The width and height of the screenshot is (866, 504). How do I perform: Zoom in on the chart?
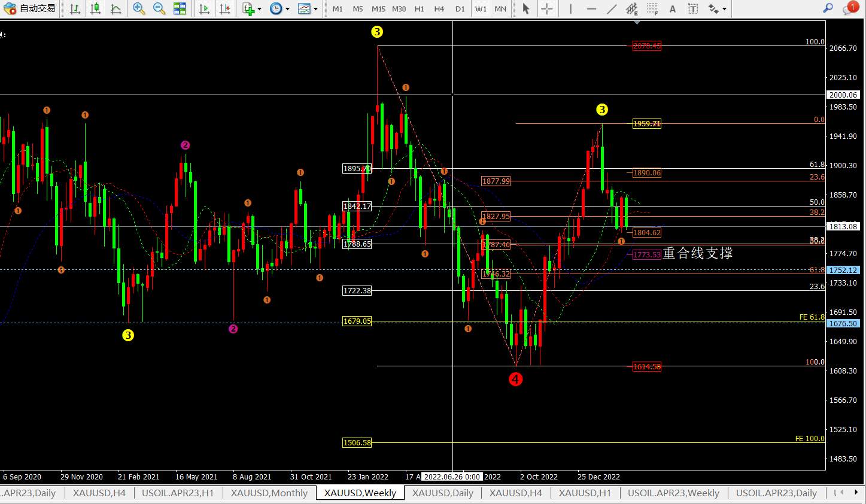click(x=139, y=8)
